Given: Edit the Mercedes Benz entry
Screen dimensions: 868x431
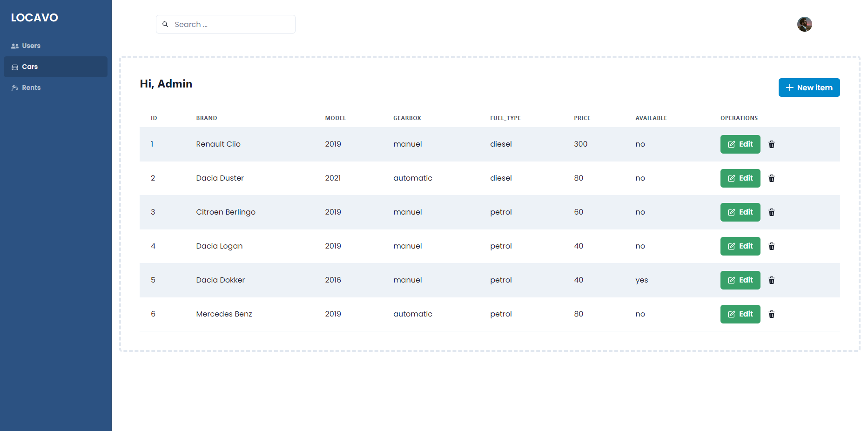Looking at the screenshot, I should (740, 314).
